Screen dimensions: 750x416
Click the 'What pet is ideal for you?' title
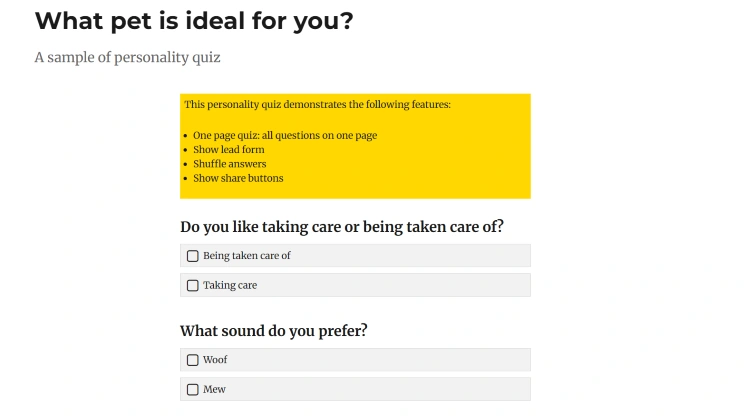tap(194, 22)
